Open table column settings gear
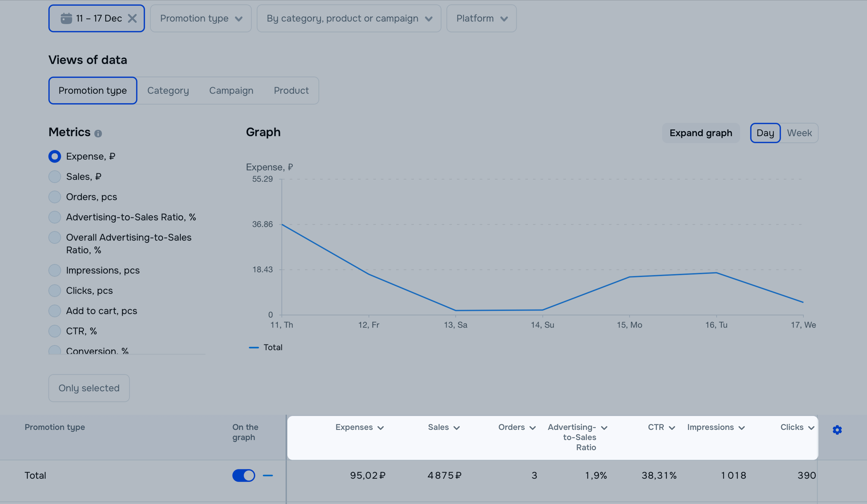 [x=837, y=430]
